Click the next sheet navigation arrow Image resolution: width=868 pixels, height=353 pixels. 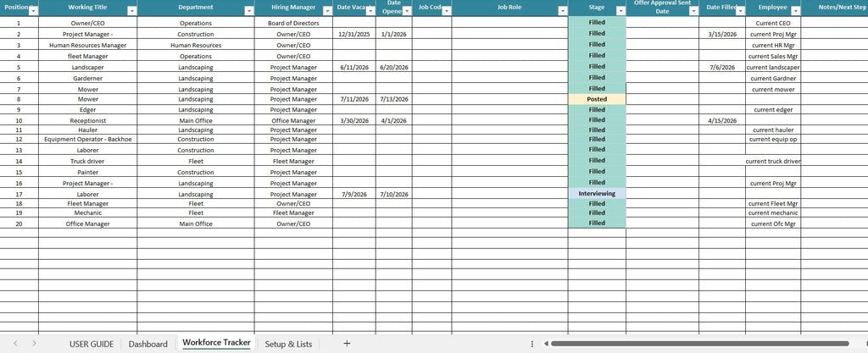(34, 344)
